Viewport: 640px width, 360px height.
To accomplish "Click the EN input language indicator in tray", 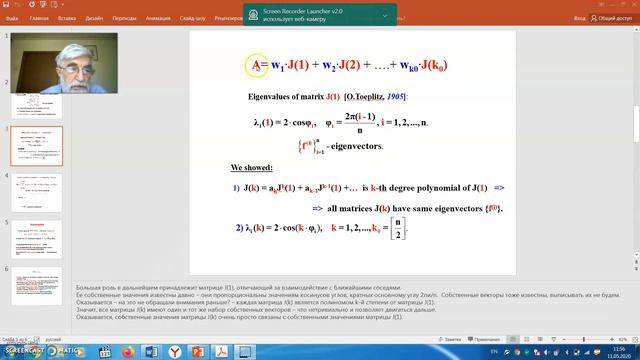I will pyautogui.click(x=494, y=352).
